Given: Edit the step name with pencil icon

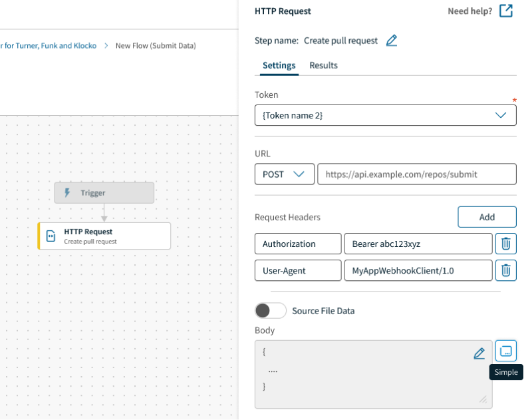Looking at the screenshot, I should [392, 41].
